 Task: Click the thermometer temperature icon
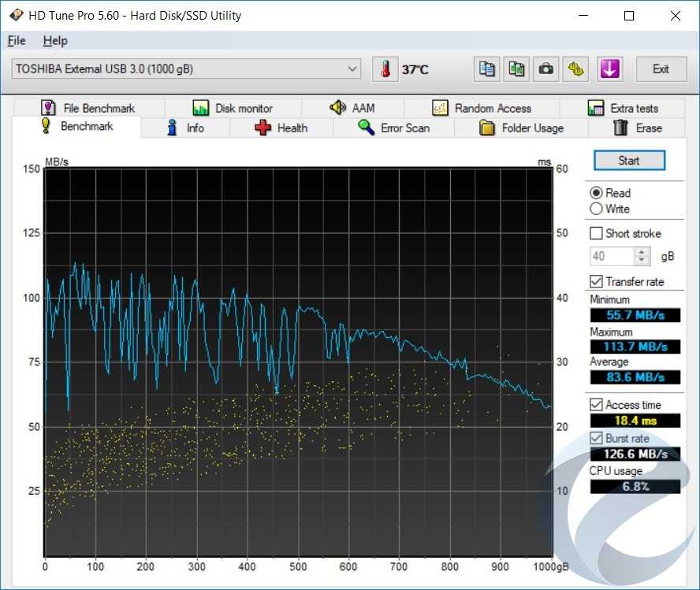(385, 69)
